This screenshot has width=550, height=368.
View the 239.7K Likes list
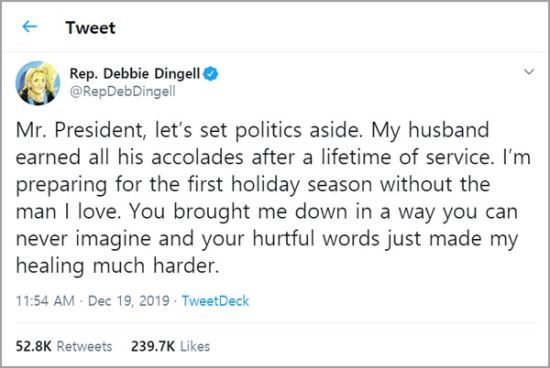click(x=170, y=347)
